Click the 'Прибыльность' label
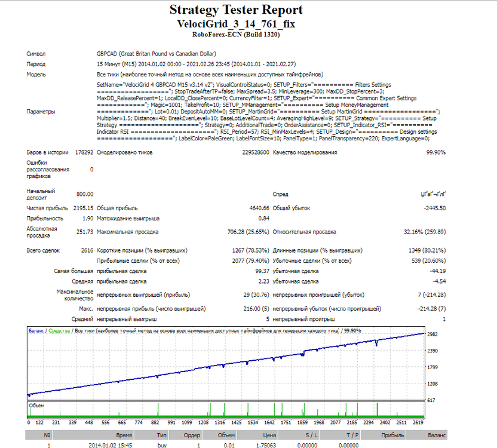The height and width of the screenshot is (448, 497). pos(45,219)
